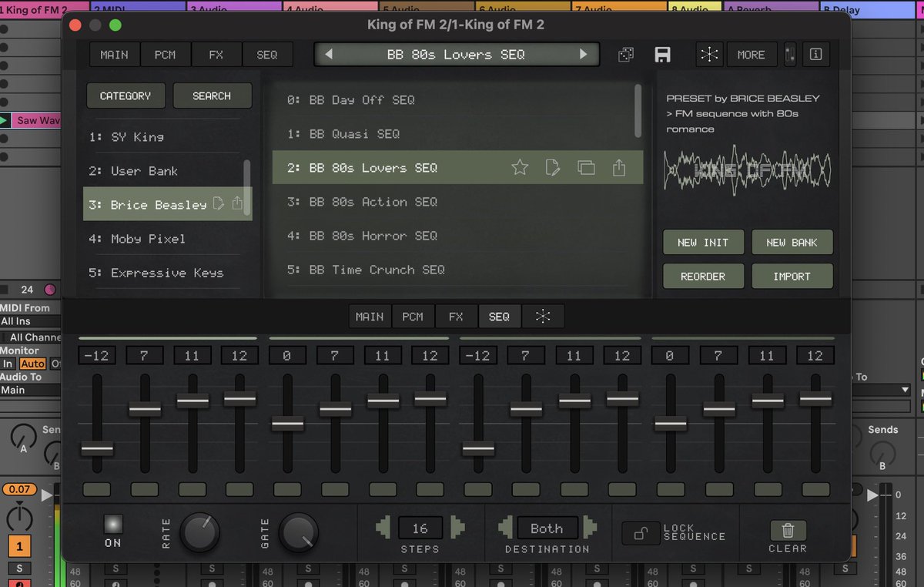The height and width of the screenshot is (587, 924).
Task: Click the last sequencer slider handle at 12
Action: [815, 399]
